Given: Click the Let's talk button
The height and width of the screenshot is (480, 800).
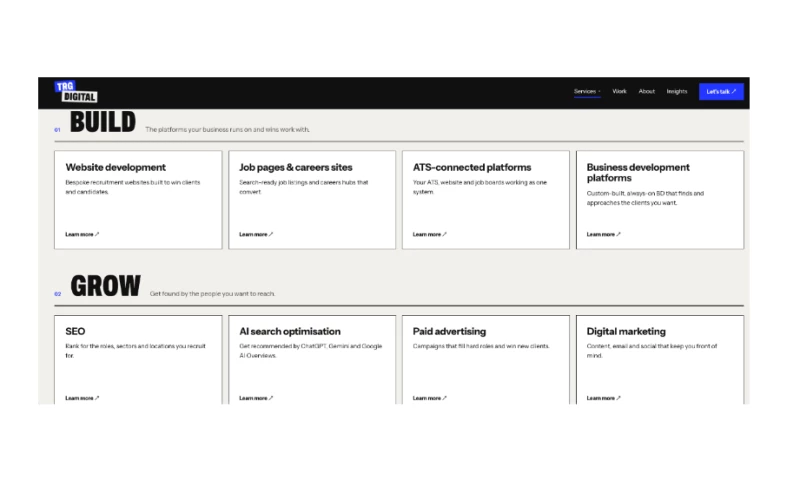Looking at the screenshot, I should [721, 92].
